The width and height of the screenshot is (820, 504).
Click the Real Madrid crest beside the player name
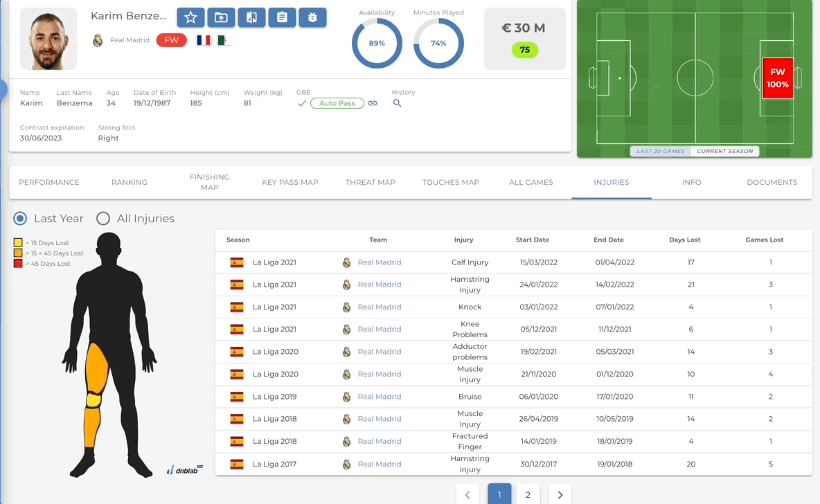98,40
